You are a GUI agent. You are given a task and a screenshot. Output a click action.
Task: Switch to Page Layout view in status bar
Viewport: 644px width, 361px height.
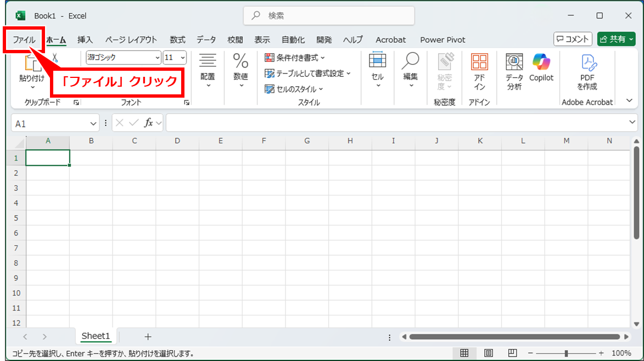[488, 353]
